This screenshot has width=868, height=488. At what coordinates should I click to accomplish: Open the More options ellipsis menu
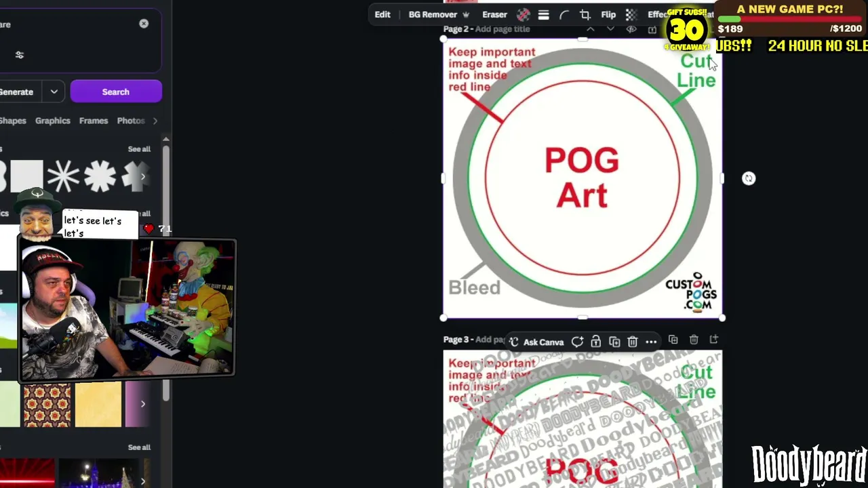(651, 342)
